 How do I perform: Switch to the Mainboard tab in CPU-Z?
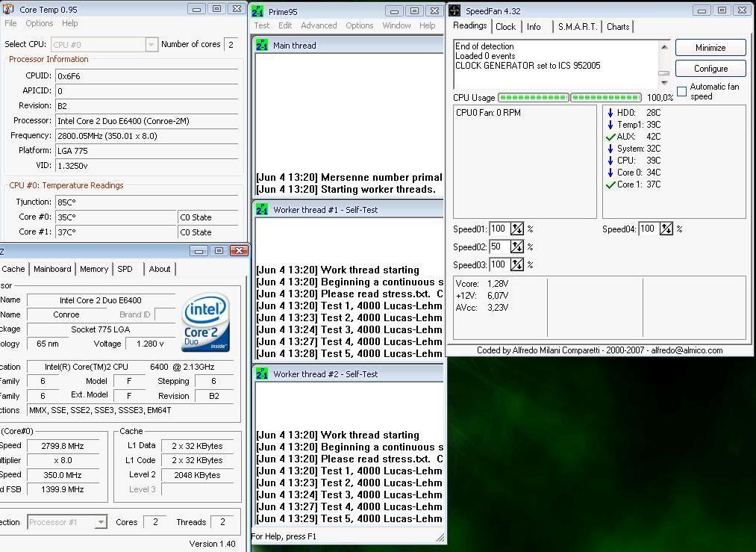pos(52,269)
